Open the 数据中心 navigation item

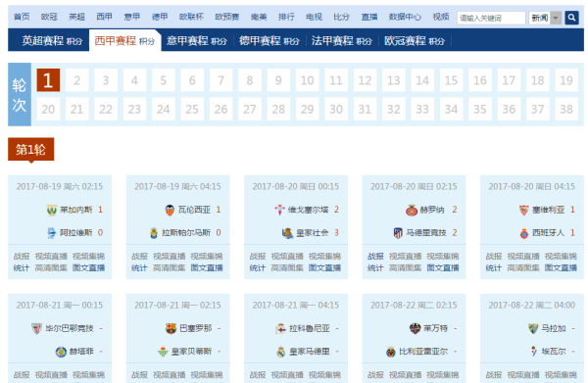(x=405, y=17)
